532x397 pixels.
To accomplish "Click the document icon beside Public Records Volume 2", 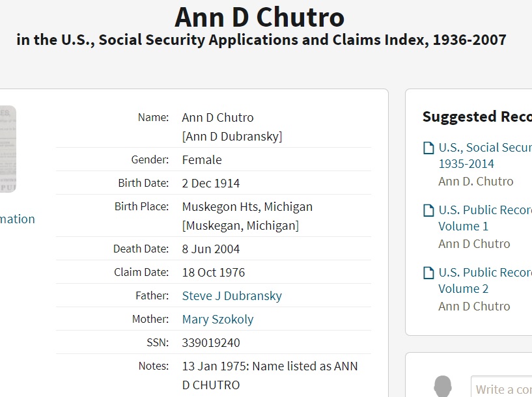I will [428, 273].
